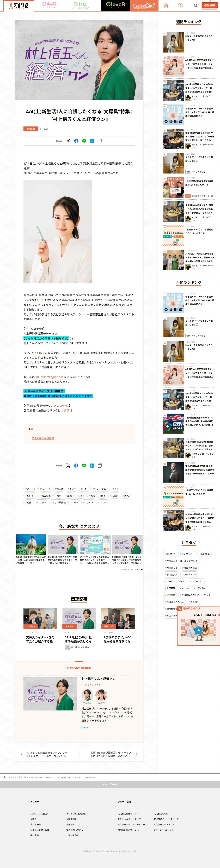Open recommended article 4/1(水)は新生活を迎えるリスナー
The height and width of the screenshot is (868, 220).
pos(31,549)
